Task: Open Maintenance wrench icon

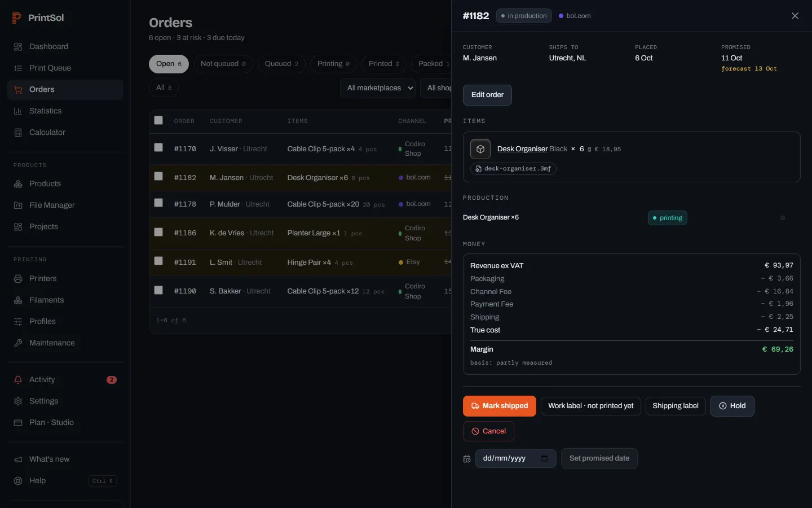Action: click(x=18, y=343)
